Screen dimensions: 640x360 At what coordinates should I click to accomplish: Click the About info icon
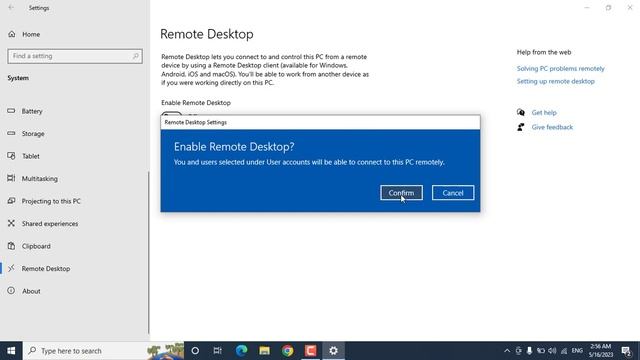11,291
